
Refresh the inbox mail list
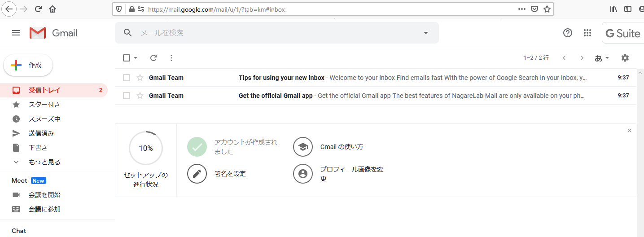click(x=153, y=58)
